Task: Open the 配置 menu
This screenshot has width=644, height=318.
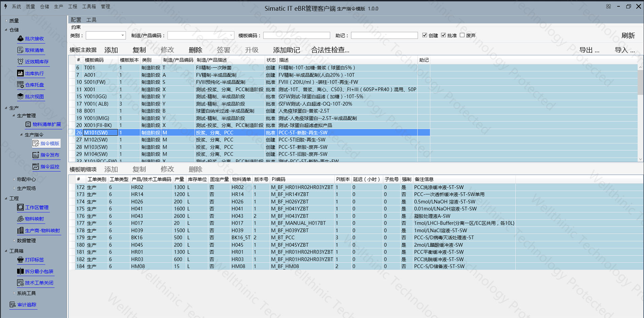Action: [76, 20]
